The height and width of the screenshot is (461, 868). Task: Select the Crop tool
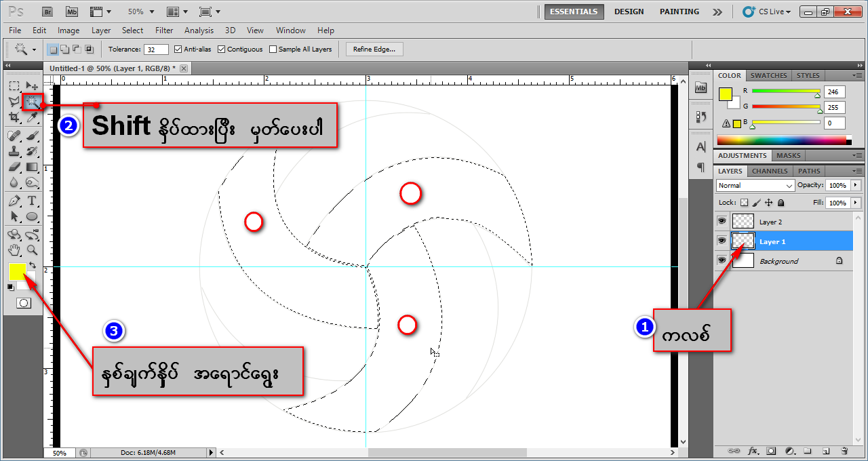click(14, 118)
